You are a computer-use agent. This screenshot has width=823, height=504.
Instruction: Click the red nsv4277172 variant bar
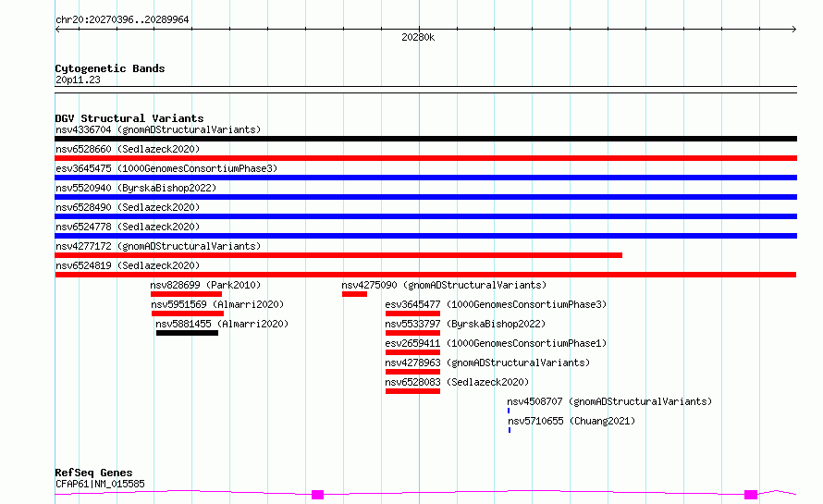pyautogui.click(x=338, y=255)
